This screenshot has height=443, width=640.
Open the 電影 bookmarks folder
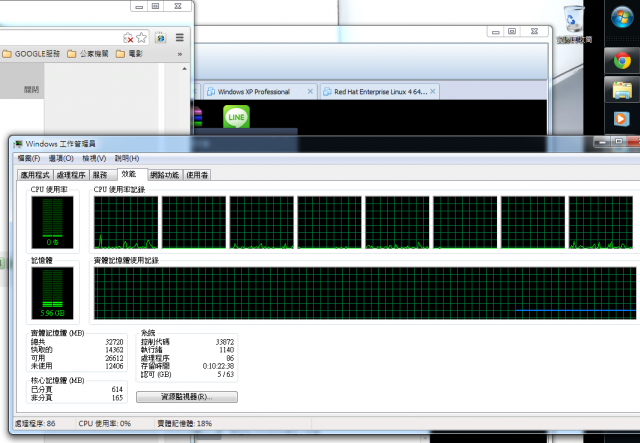129,54
